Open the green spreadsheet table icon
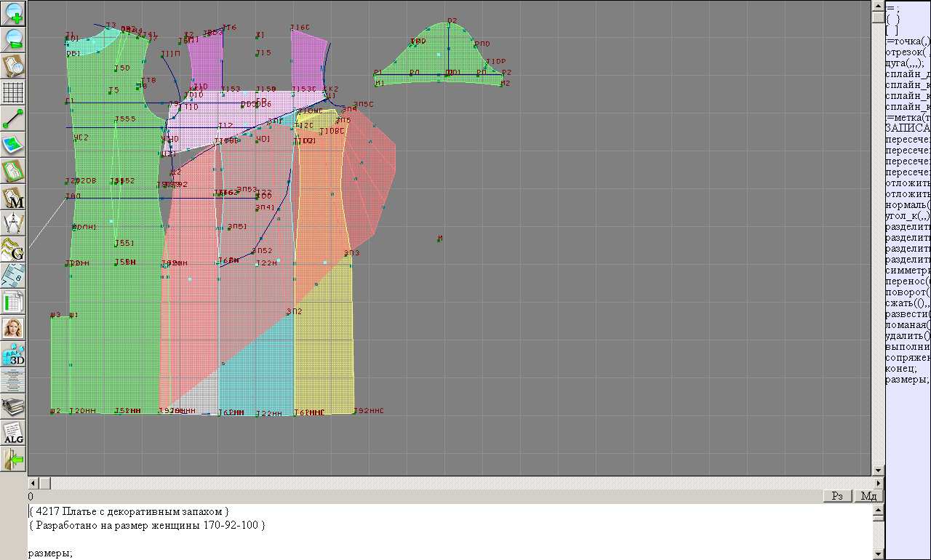The height and width of the screenshot is (560, 931). point(14,302)
